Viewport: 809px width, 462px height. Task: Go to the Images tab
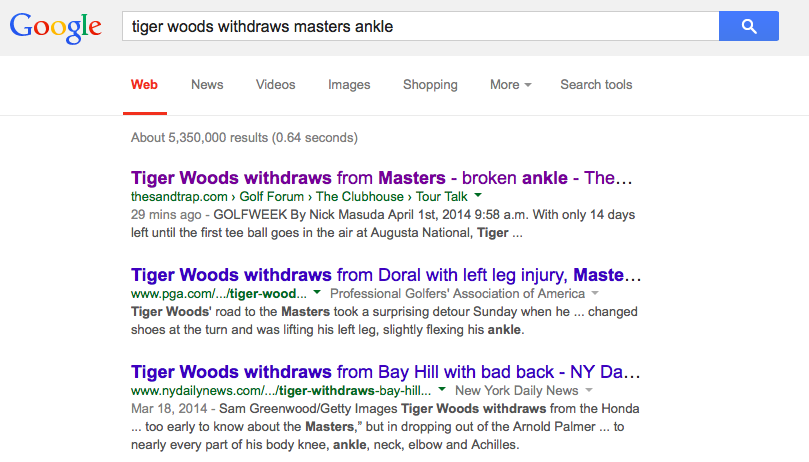point(349,85)
